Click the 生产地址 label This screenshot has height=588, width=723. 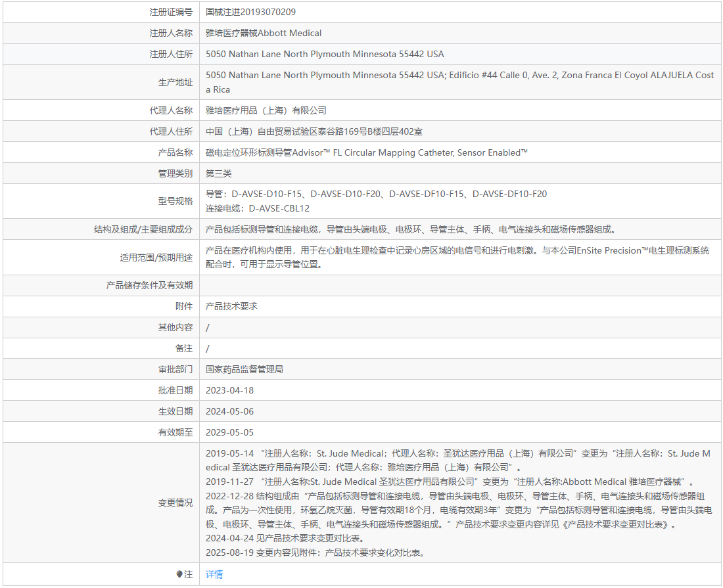coord(175,82)
